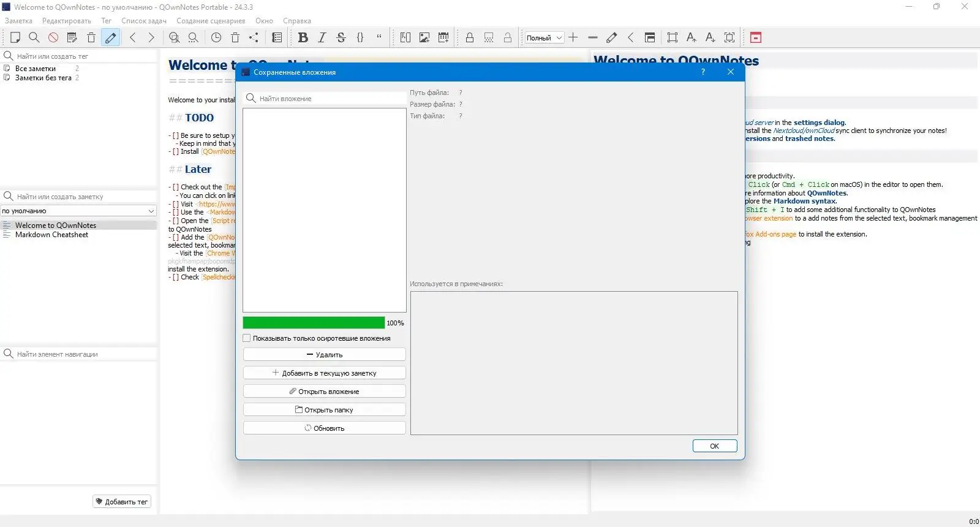Apply bold formatting with the B icon
980x527 pixels.
coord(303,37)
